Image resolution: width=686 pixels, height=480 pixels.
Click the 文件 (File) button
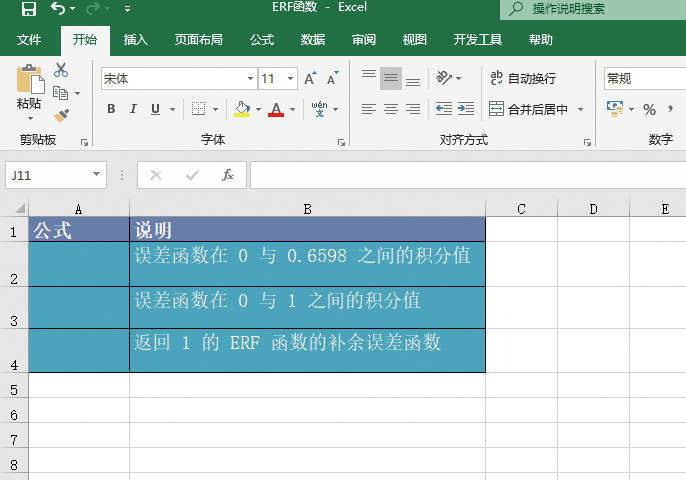[29, 40]
